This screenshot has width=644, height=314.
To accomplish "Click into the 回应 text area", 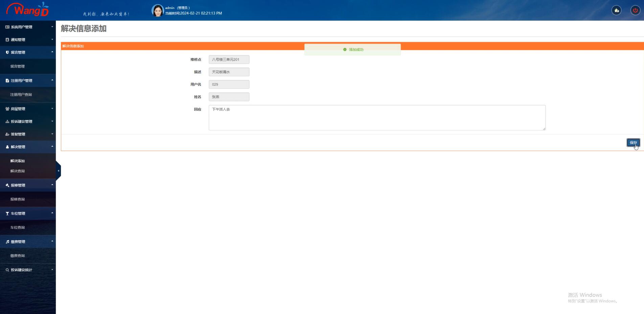I will pos(377,118).
